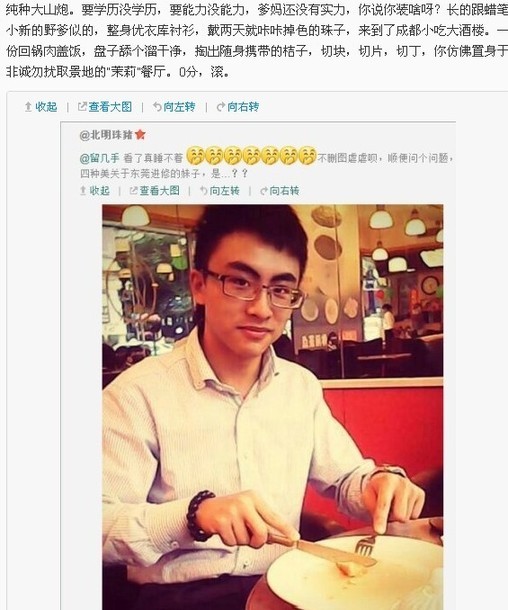Click the main post's 向左转 text

point(179,107)
